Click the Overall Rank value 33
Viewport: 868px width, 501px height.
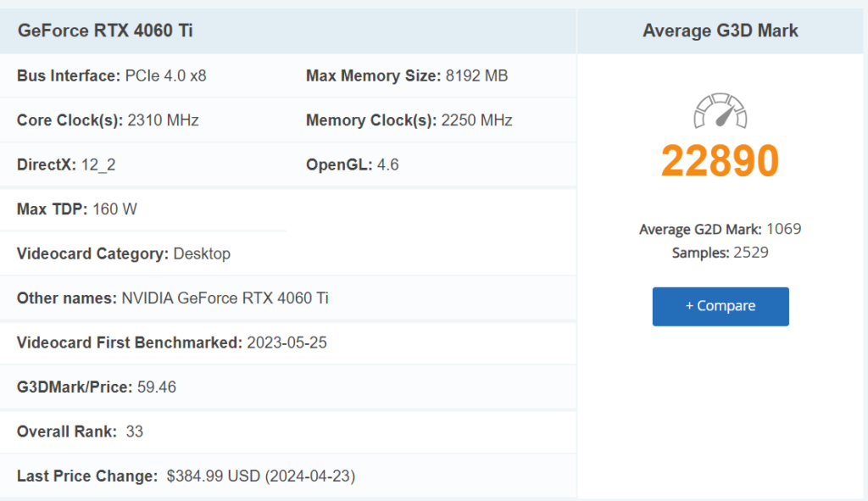click(134, 431)
